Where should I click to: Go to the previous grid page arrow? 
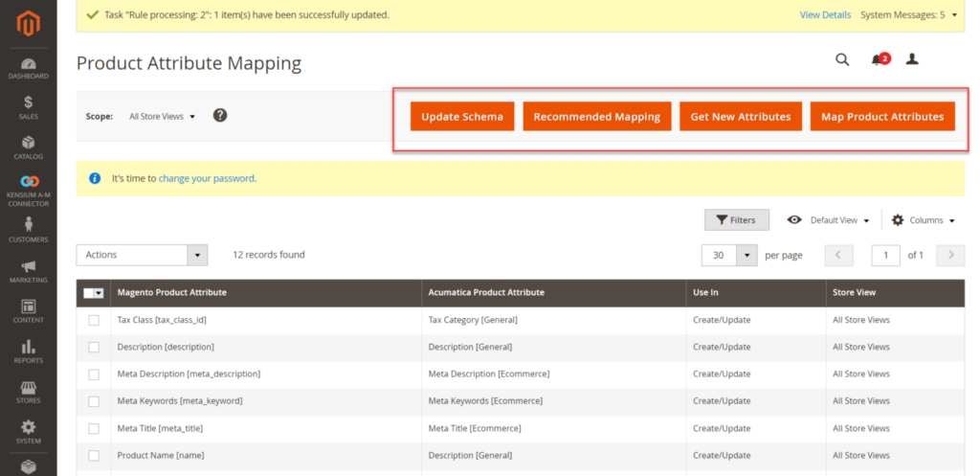[839, 255]
